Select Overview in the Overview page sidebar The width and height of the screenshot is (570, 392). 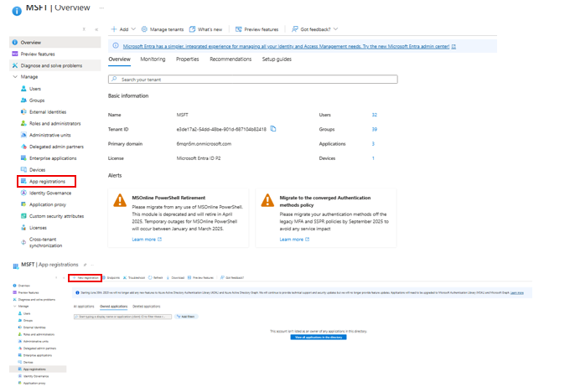tap(54, 42)
